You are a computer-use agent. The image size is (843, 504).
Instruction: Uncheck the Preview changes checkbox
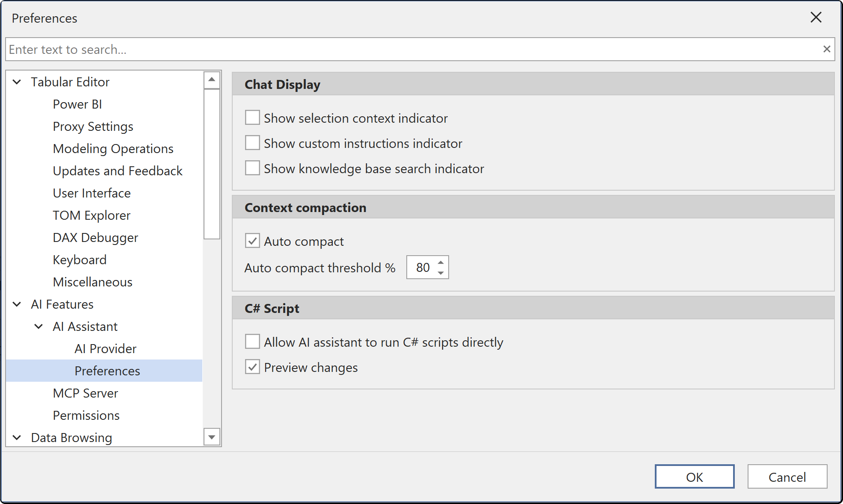[252, 367]
